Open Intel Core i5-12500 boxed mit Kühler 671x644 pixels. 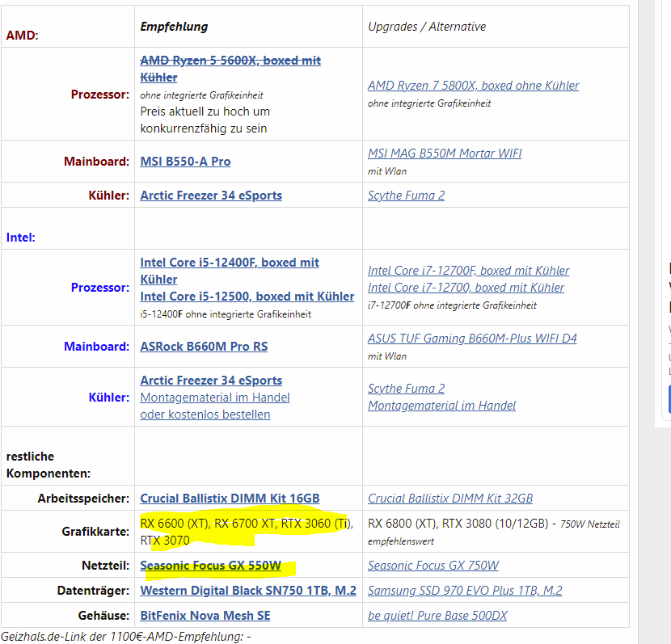(x=247, y=297)
